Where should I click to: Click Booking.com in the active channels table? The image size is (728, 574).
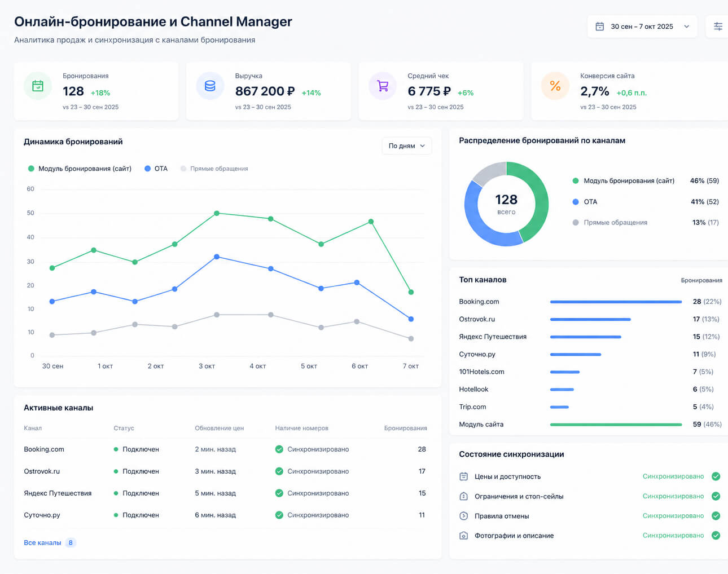click(x=44, y=449)
